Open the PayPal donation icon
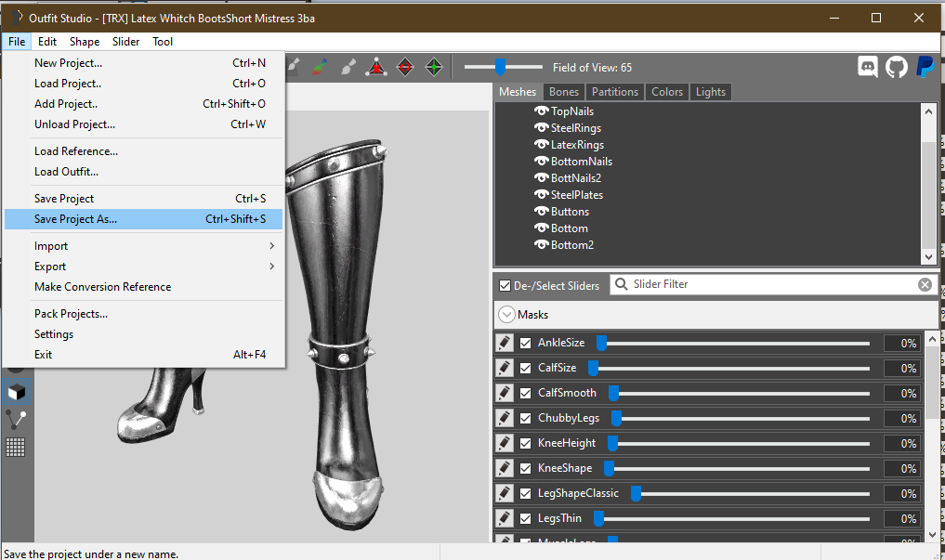The height and width of the screenshot is (560, 945). tap(925, 67)
